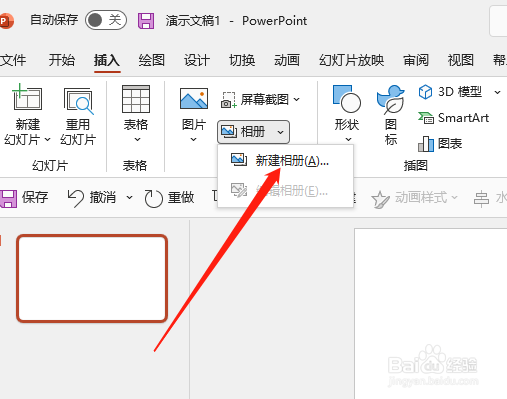This screenshot has width=507, height=399.
Task: Open the File (文件) tab
Action: [13, 60]
